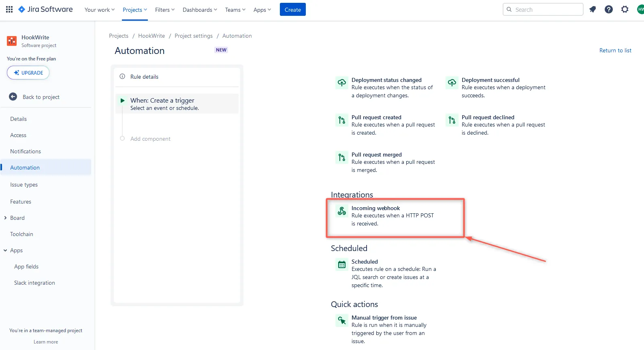Image resolution: width=644 pixels, height=350 pixels.
Task: Open the Teams dropdown
Action: pos(235,10)
